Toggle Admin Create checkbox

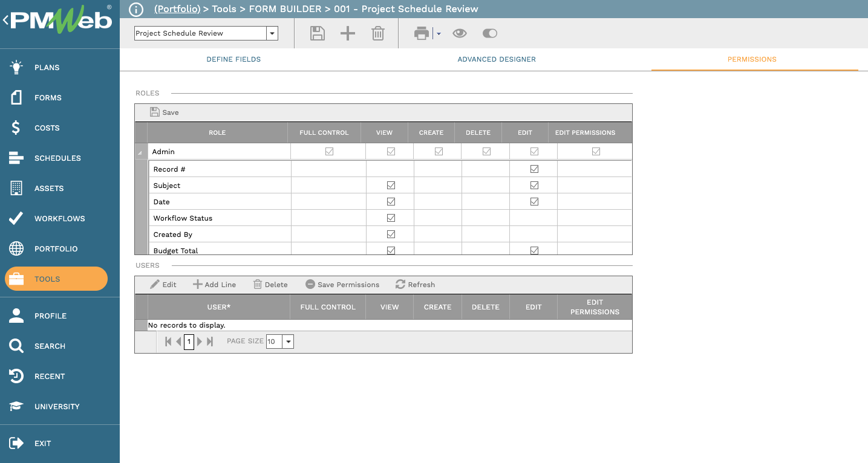tap(439, 152)
